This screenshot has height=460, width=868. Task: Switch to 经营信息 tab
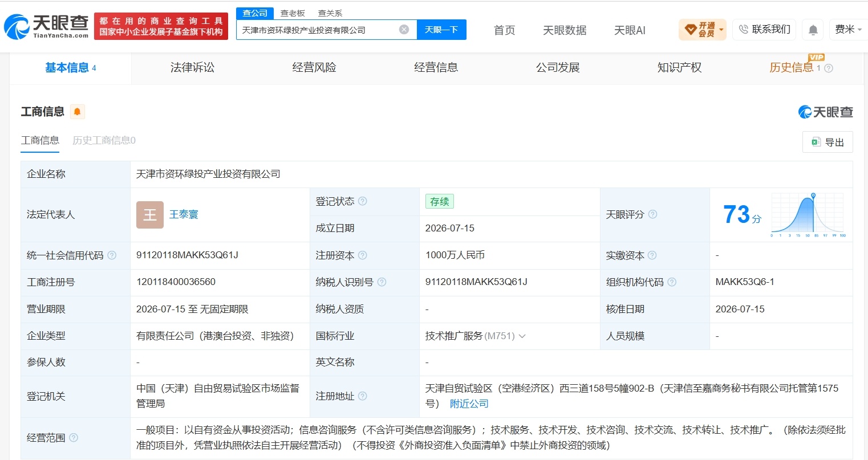pos(436,68)
